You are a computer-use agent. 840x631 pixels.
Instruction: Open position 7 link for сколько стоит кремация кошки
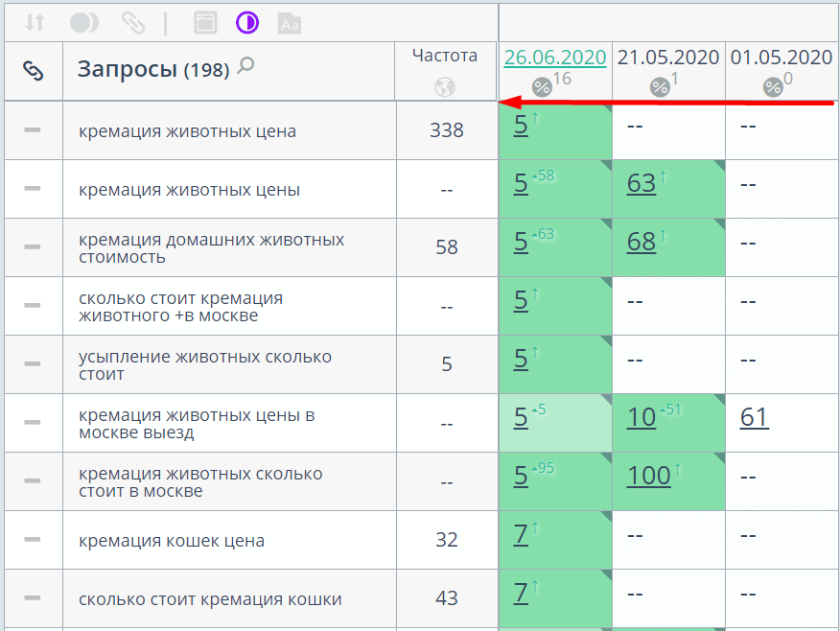521,593
